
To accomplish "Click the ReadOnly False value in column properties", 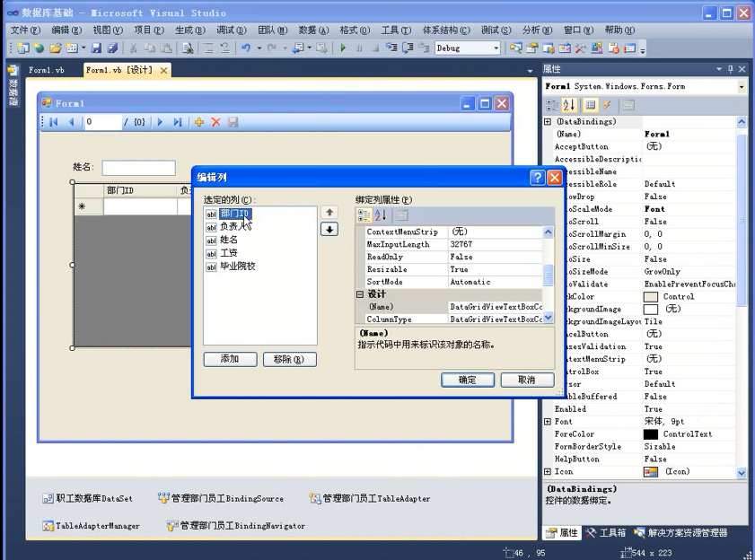I will [x=495, y=258].
